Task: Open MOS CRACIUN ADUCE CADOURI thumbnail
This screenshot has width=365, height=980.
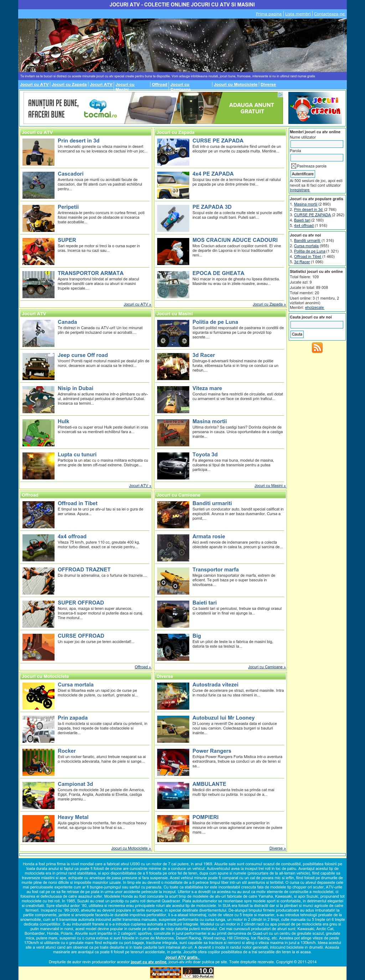Action: [x=173, y=252]
